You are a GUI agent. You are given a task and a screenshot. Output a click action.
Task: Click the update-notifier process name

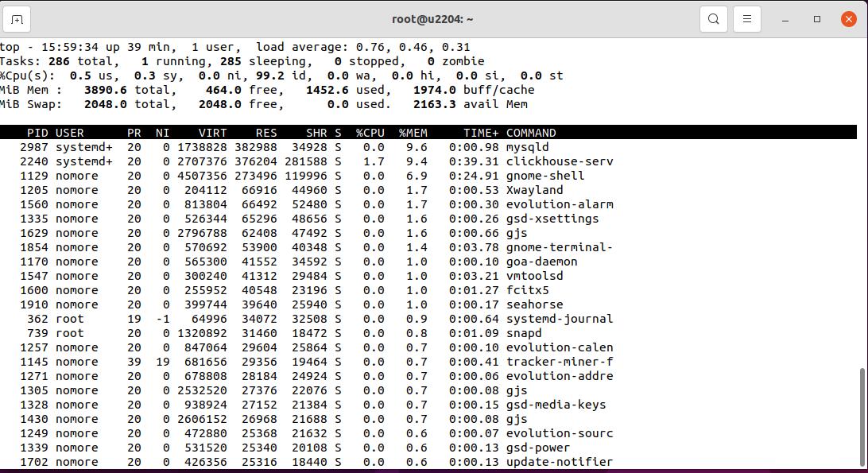tap(559, 462)
